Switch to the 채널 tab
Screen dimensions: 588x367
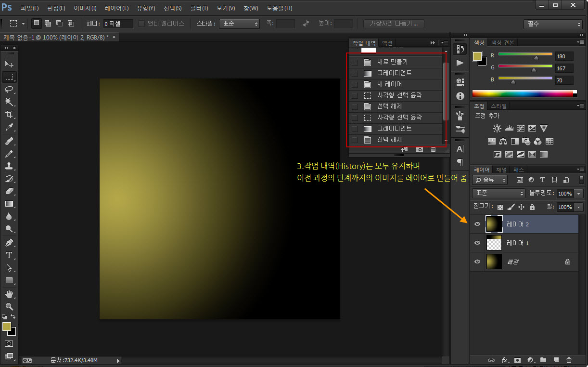(501, 170)
